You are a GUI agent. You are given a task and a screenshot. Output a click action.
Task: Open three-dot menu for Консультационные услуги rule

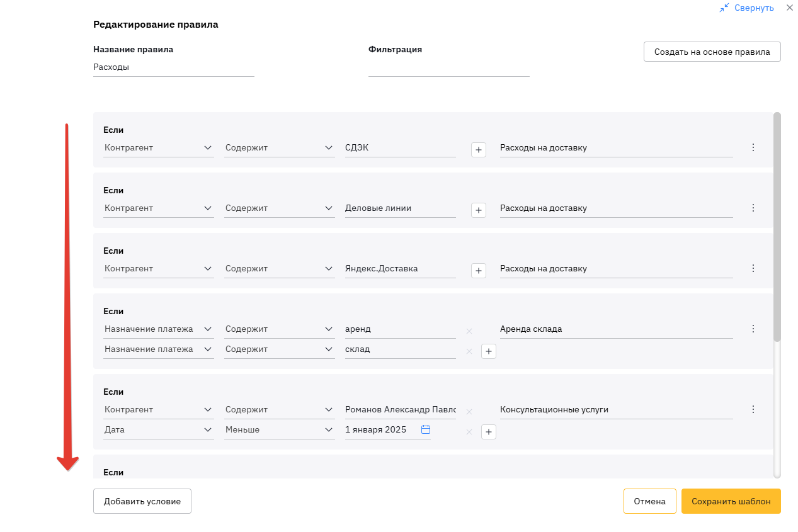[753, 409]
